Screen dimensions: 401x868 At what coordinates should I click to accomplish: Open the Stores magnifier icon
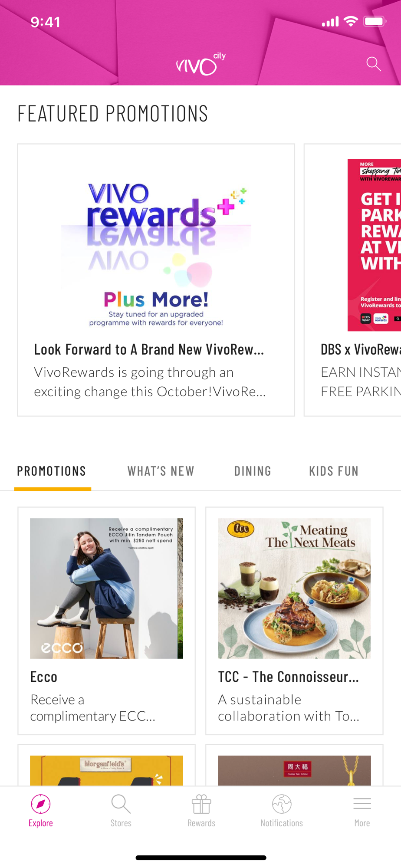point(121,804)
